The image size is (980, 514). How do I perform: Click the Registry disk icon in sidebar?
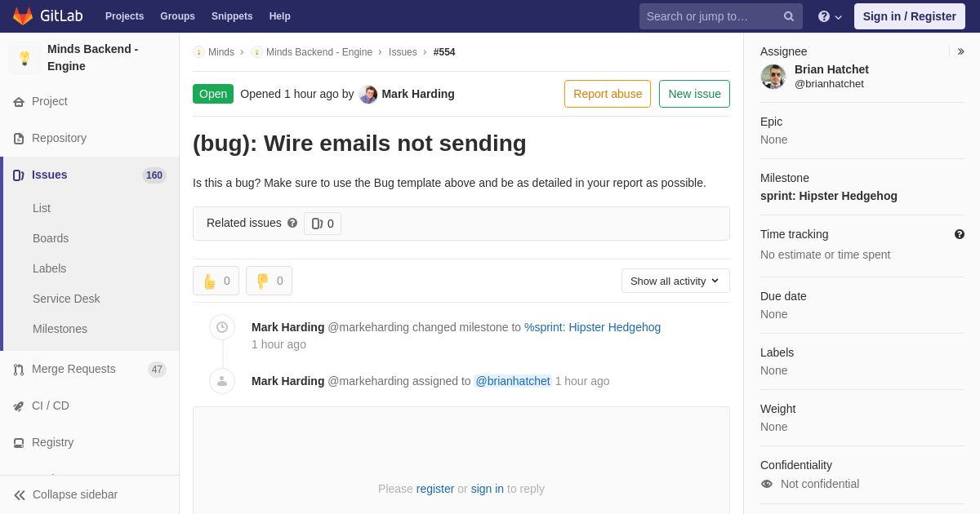19,443
